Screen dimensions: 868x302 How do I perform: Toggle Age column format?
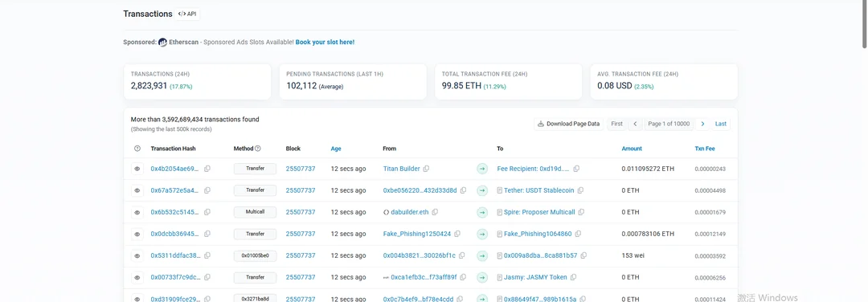[336, 149]
